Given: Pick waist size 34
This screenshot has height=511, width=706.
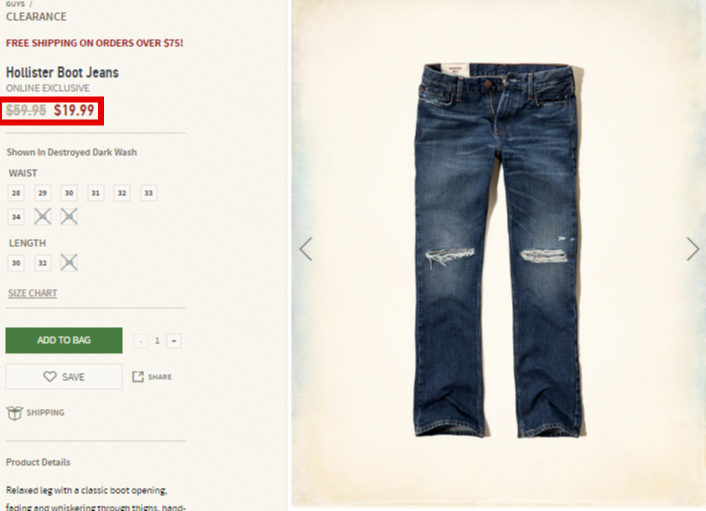Looking at the screenshot, I should pos(16,217).
